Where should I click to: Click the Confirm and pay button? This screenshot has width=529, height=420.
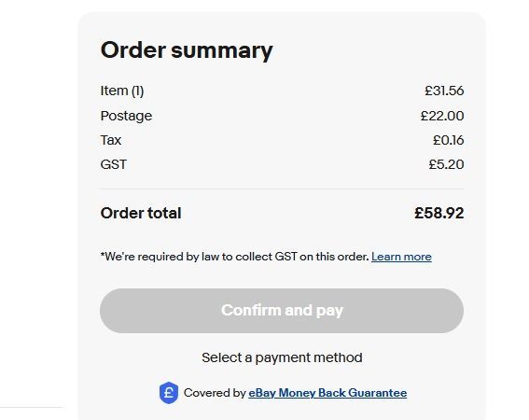(x=282, y=311)
